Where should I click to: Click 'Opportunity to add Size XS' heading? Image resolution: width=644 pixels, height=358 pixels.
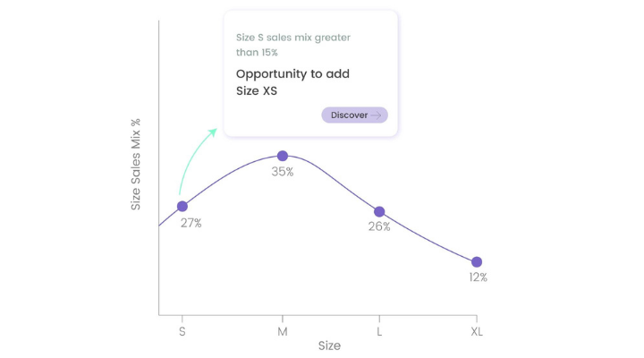click(x=292, y=82)
